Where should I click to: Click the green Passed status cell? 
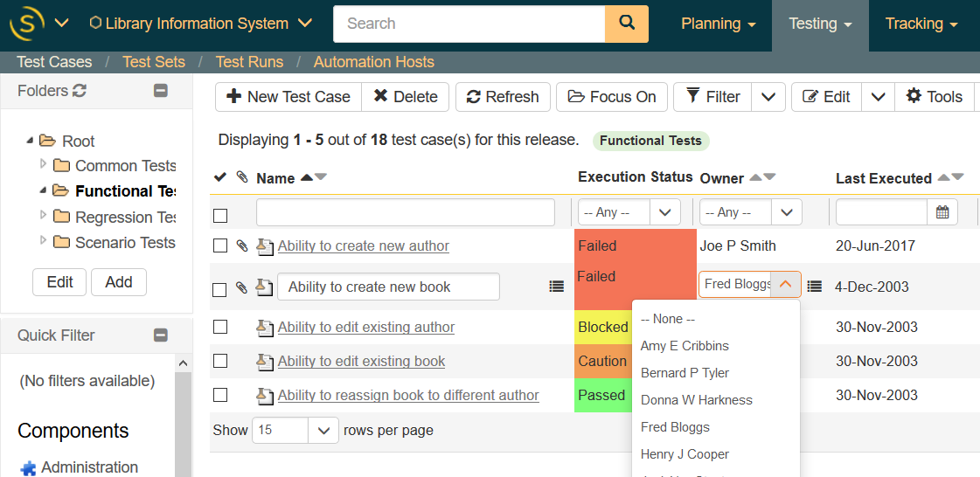pyautogui.click(x=602, y=395)
